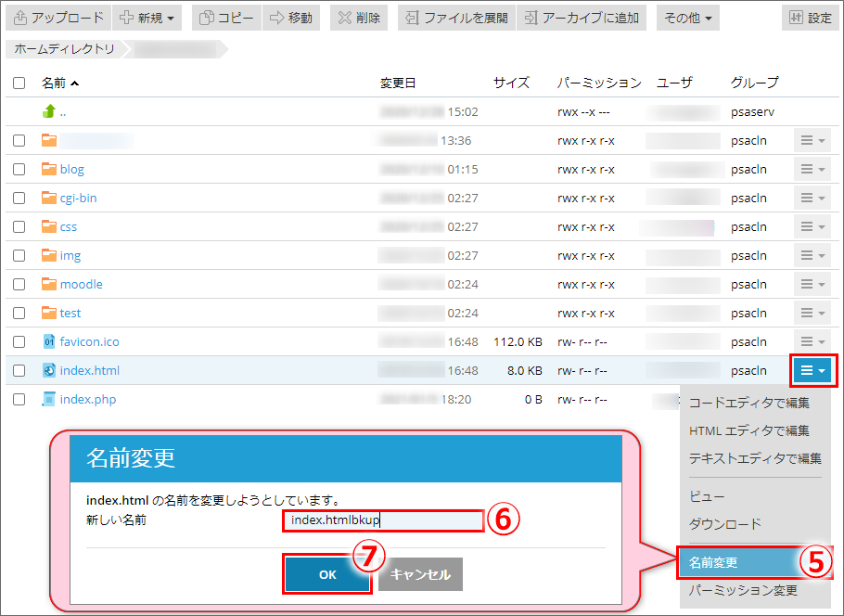
Task: Check the checkbox for css folder
Action: click(19, 226)
